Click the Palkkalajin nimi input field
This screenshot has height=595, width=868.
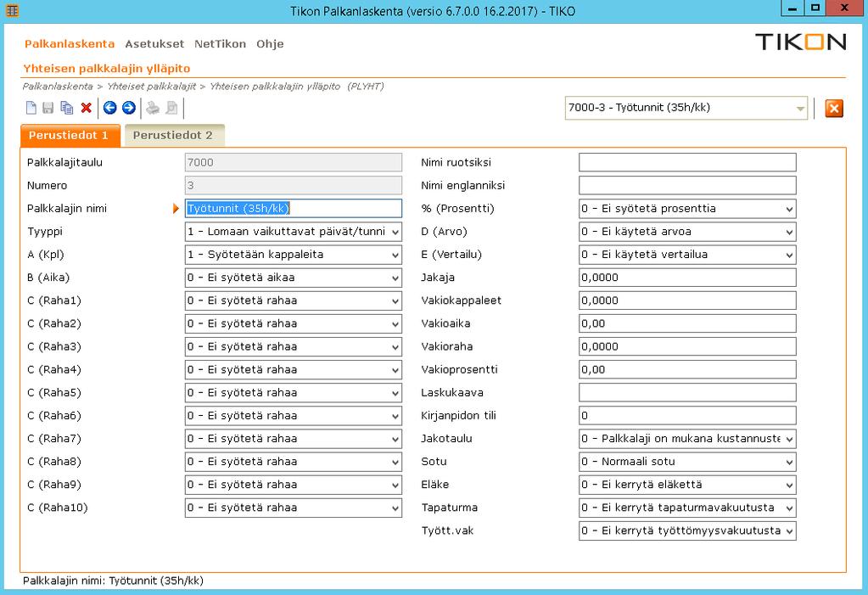pyautogui.click(x=294, y=208)
